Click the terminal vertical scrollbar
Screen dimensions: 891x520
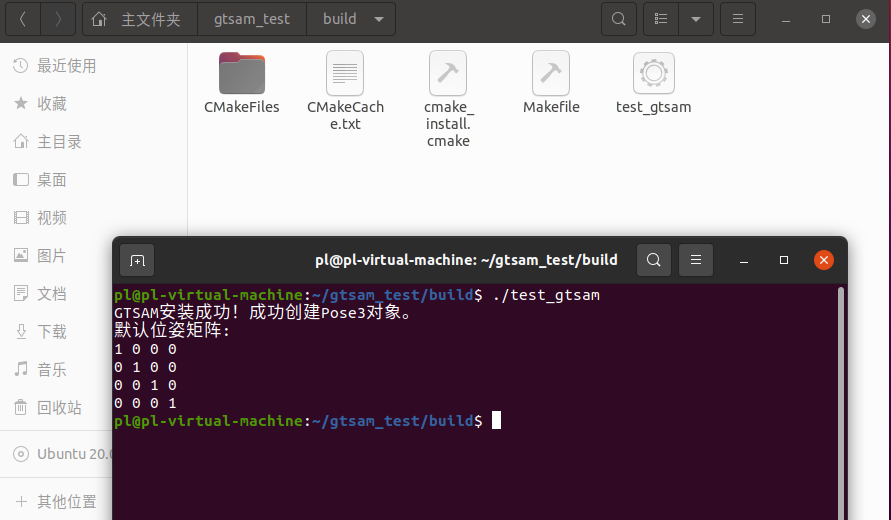841,400
